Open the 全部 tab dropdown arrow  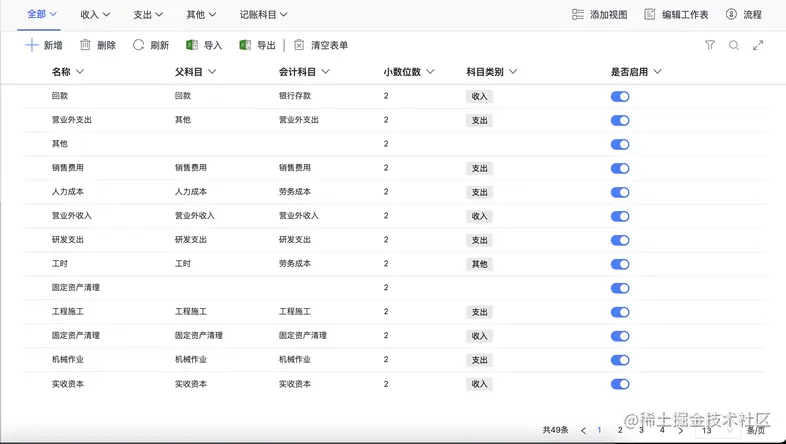coord(53,14)
